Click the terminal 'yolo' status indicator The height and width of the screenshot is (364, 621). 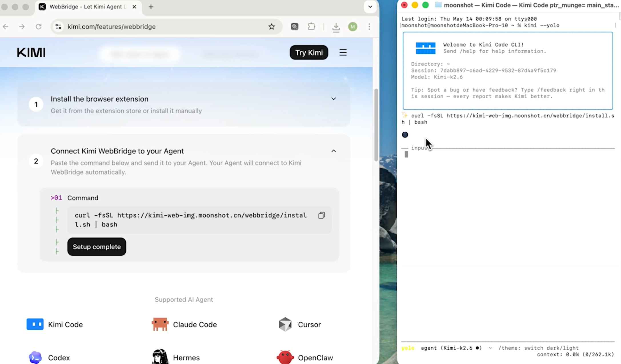click(408, 348)
